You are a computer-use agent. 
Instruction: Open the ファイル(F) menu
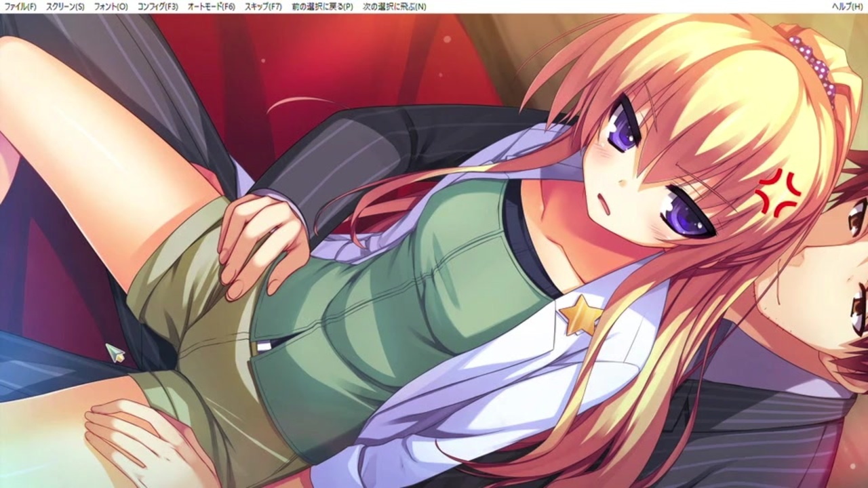point(20,7)
